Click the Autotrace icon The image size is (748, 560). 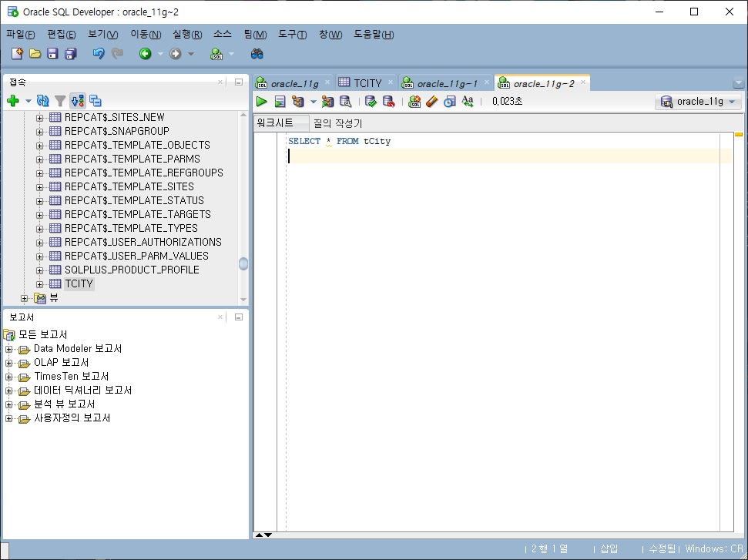[x=327, y=101]
